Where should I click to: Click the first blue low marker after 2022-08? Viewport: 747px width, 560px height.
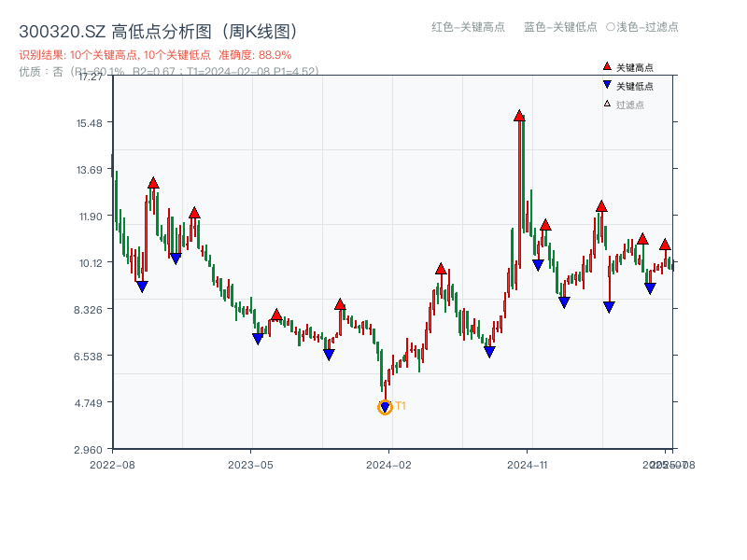pos(142,287)
